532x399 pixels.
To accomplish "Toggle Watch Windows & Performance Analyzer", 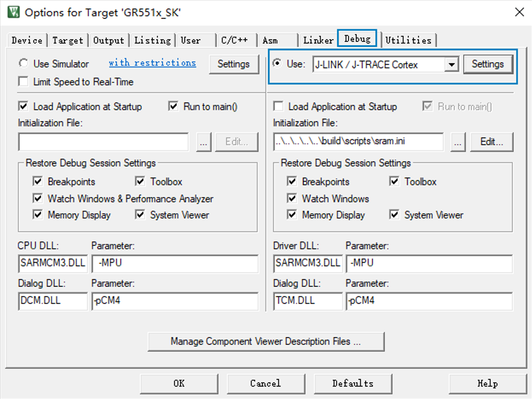I will [x=38, y=198].
